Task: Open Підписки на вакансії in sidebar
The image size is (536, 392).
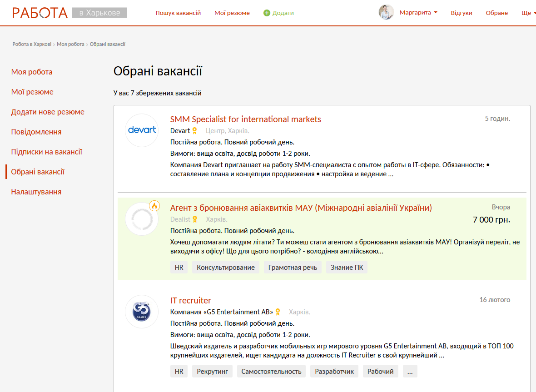Action: click(46, 152)
